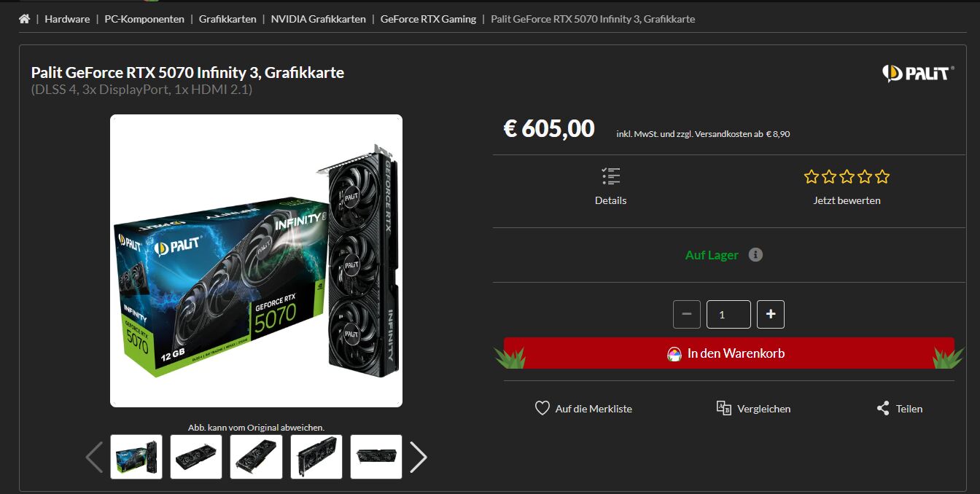Rate product with fifth star
Screen dimensions: 980x494
(882, 176)
